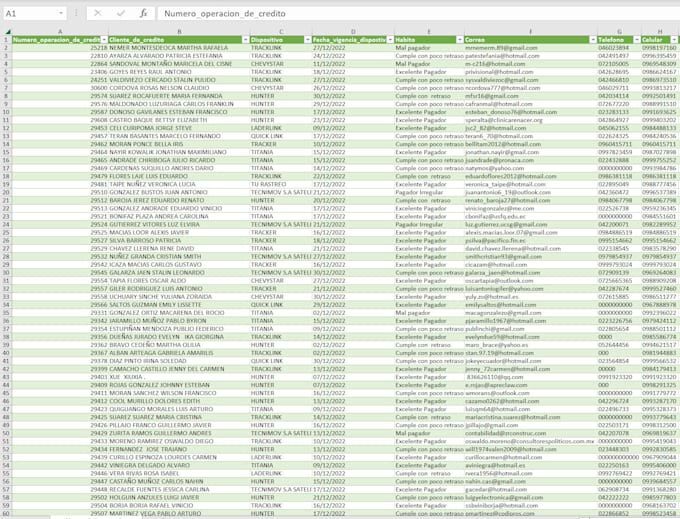Select row 60 header number

click(6, 513)
